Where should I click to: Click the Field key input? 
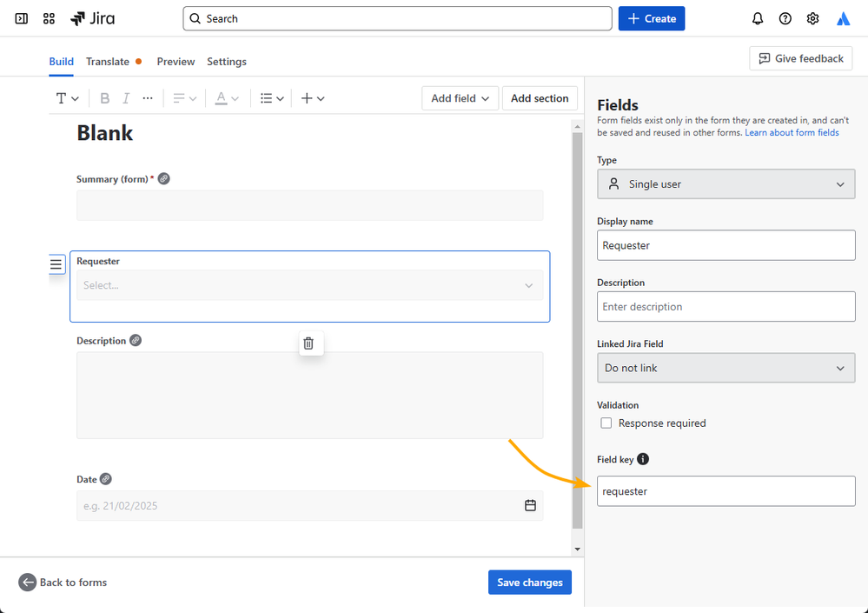coord(726,491)
